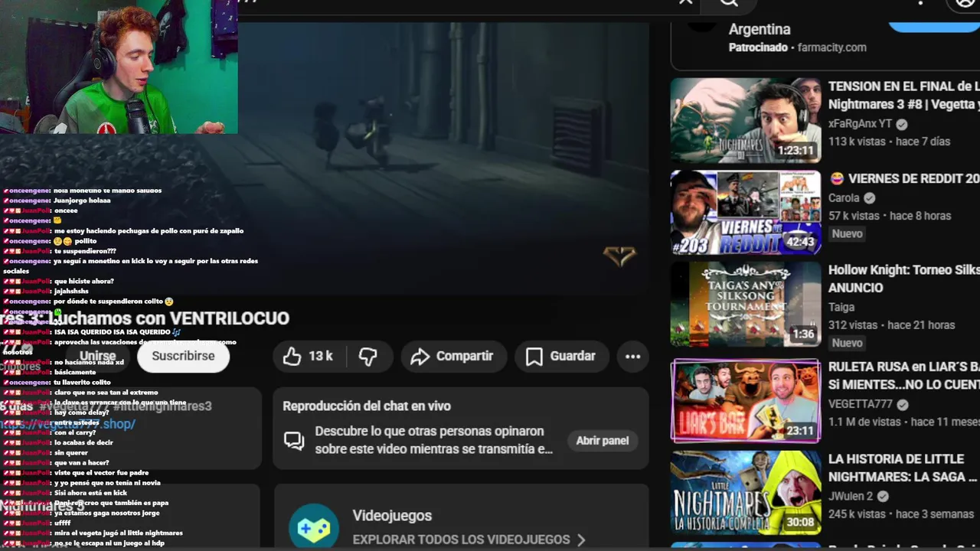The image size is (980, 551).
Task: Click the Videojuegos gamepad icon
Action: pos(314,527)
